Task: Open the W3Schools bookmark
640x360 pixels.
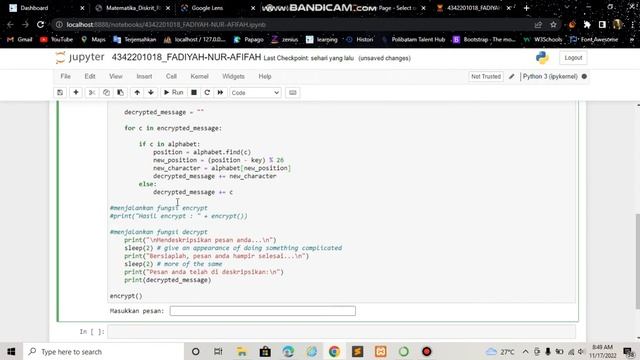Action: pos(543,40)
